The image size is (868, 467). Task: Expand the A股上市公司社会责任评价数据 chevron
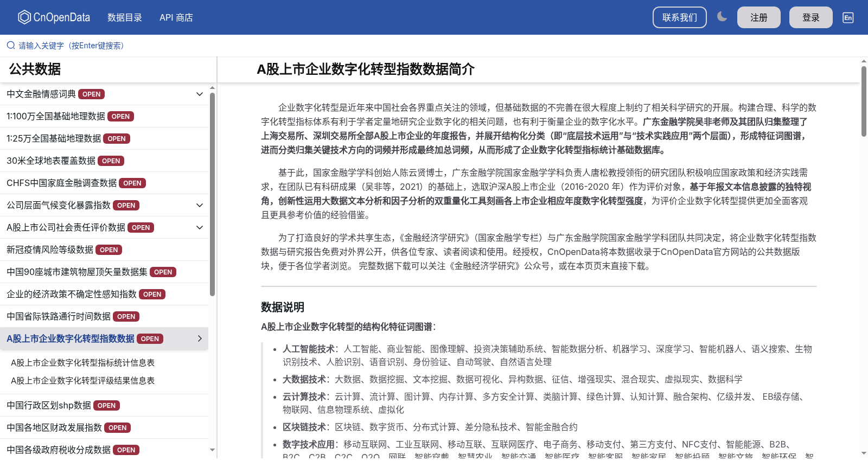200,227
